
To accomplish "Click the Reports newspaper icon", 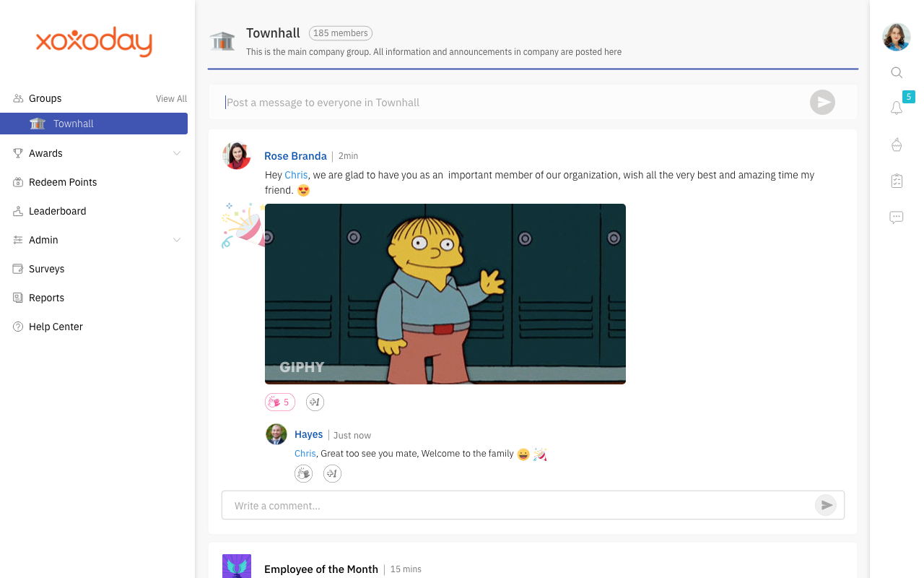I will [x=19, y=298].
